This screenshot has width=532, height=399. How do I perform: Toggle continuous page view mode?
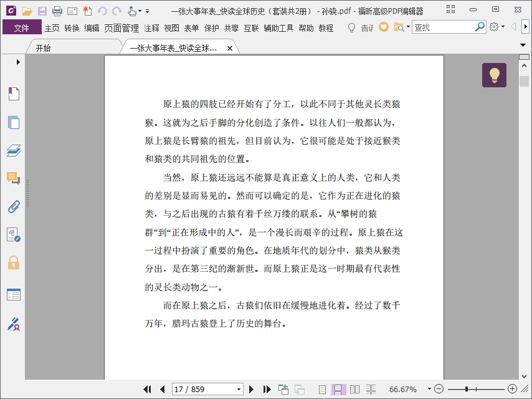coord(338,390)
